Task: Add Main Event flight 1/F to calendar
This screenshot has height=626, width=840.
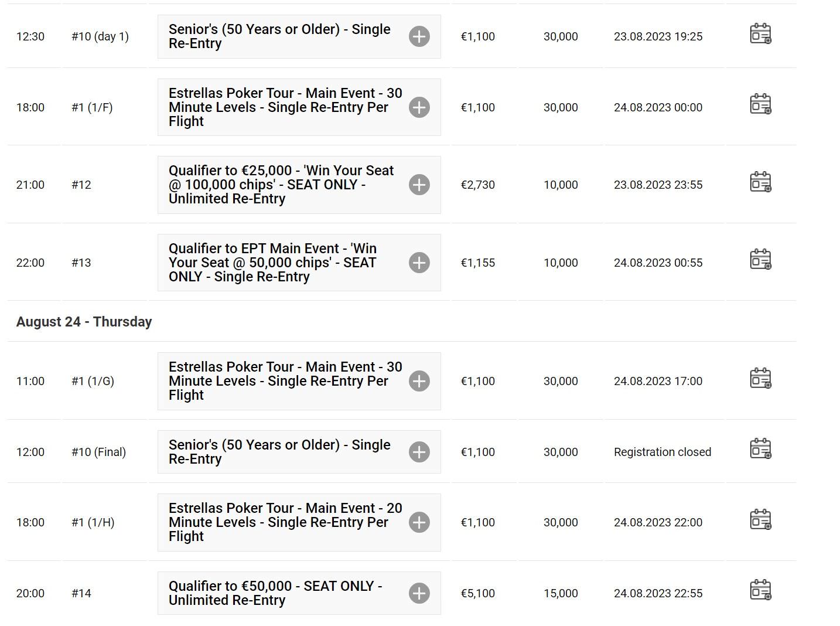Action: click(760, 104)
